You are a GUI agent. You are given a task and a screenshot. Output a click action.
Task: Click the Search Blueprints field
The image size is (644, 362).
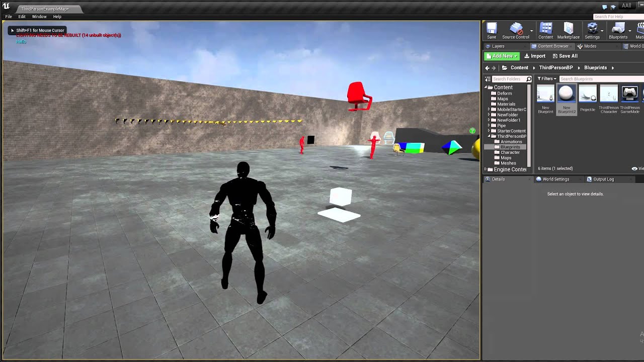click(601, 79)
